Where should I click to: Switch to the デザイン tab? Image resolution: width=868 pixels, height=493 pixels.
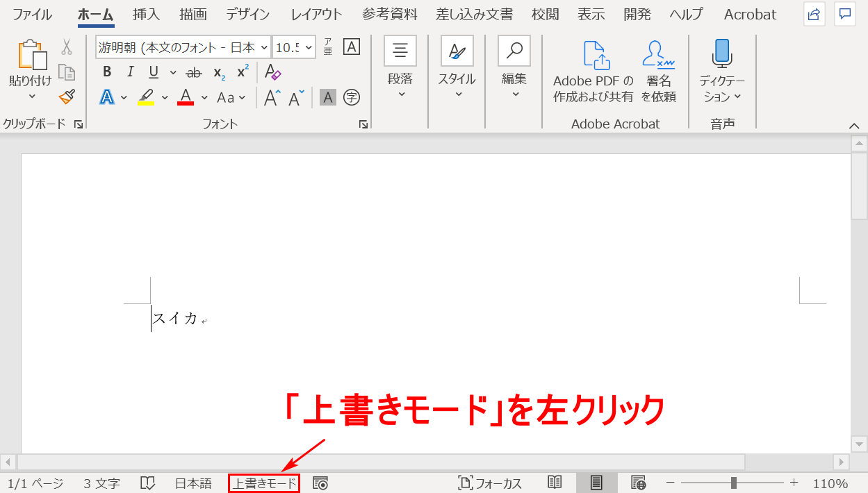(249, 14)
